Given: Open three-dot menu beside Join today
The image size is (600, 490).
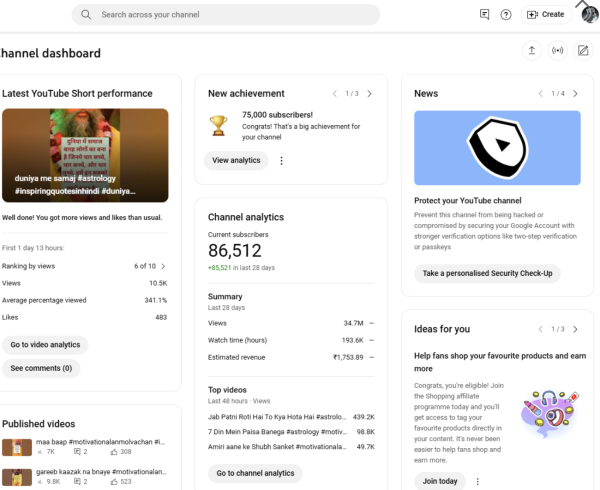Looking at the screenshot, I should pos(477,481).
